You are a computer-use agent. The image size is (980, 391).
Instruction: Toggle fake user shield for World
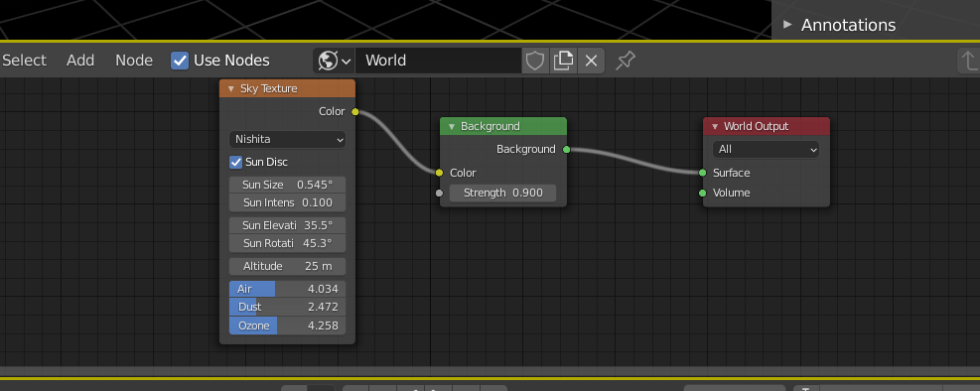tap(535, 61)
